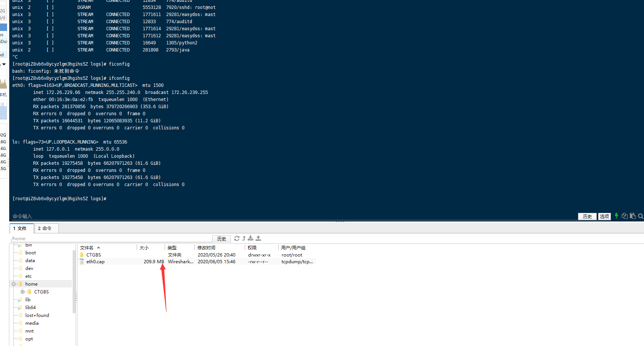
Task: Click the 'ether 00:16:3e:0a:e2:fb' terminal text
Action: 63,100
